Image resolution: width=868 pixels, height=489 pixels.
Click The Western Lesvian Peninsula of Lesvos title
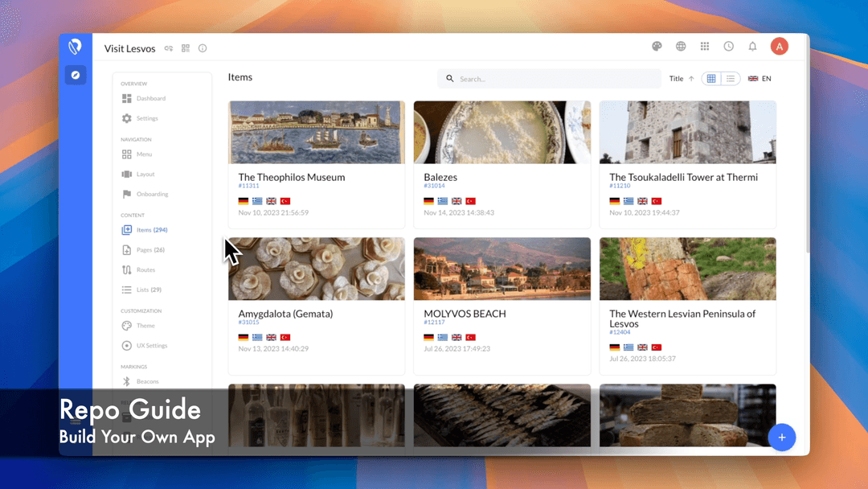coord(682,318)
